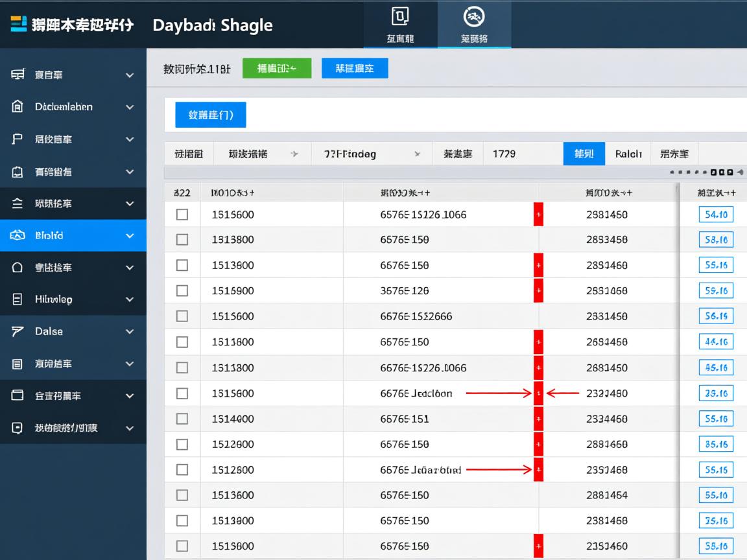Screen dimensions: 747x560
Task: Click the square document icon in top navigation
Action: (400, 16)
